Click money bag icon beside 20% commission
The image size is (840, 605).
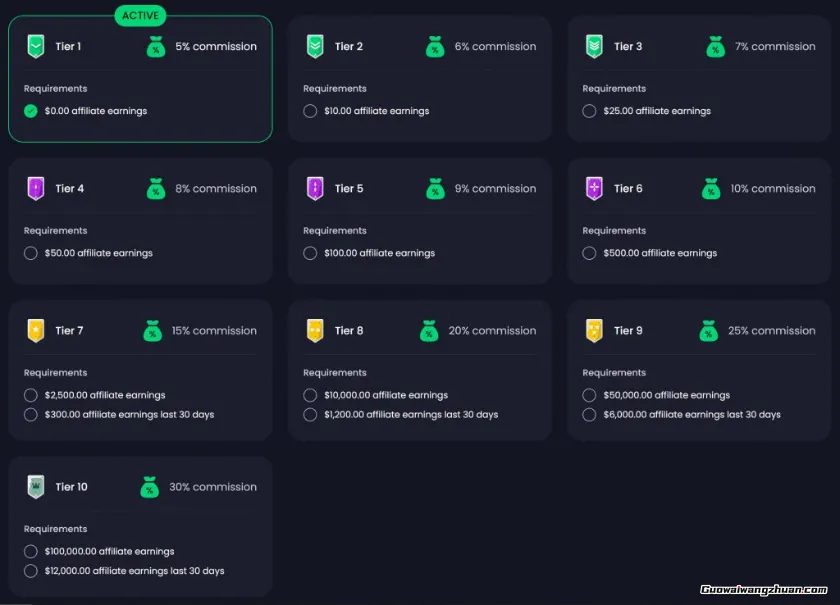tap(429, 330)
